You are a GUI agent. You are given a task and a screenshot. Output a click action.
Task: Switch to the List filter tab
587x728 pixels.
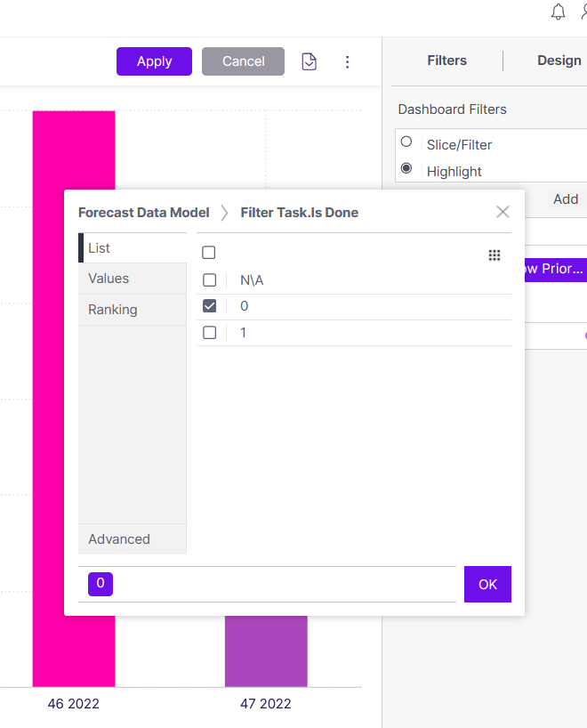[133, 248]
